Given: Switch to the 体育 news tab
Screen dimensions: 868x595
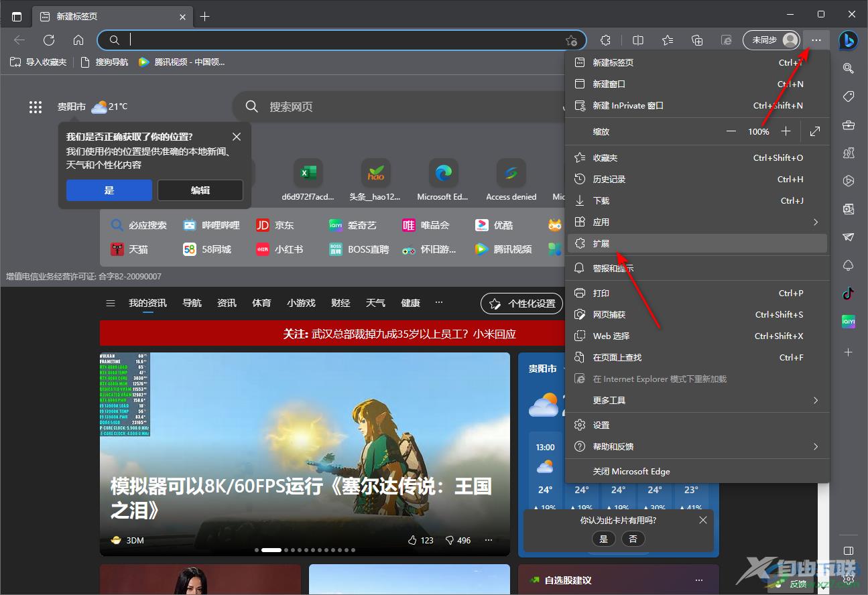Looking at the screenshot, I should pos(261,303).
